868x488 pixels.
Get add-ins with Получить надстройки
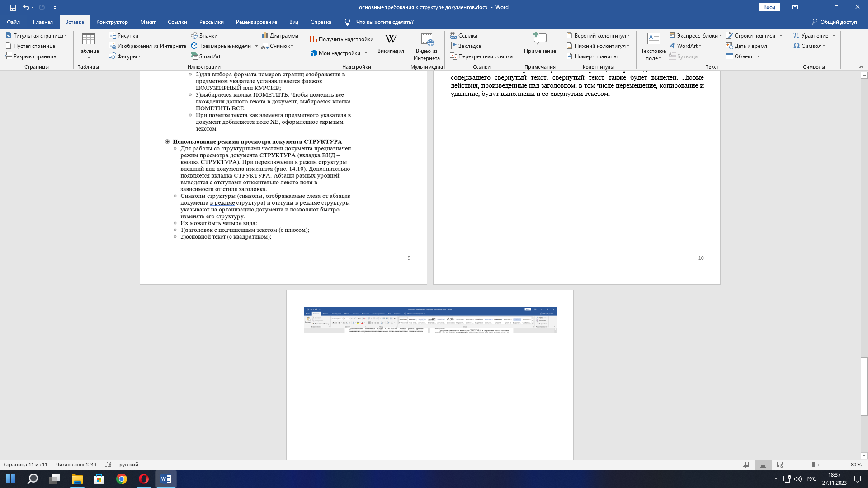click(342, 39)
